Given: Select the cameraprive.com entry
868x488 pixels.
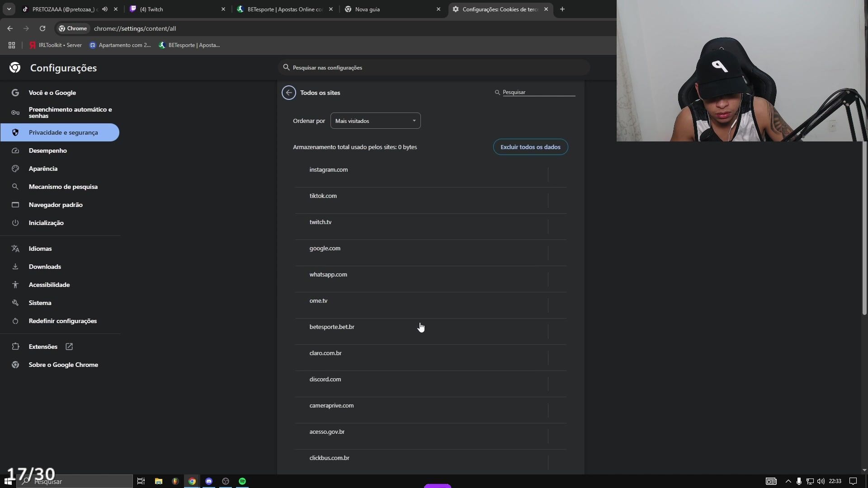Looking at the screenshot, I should (430, 410).
